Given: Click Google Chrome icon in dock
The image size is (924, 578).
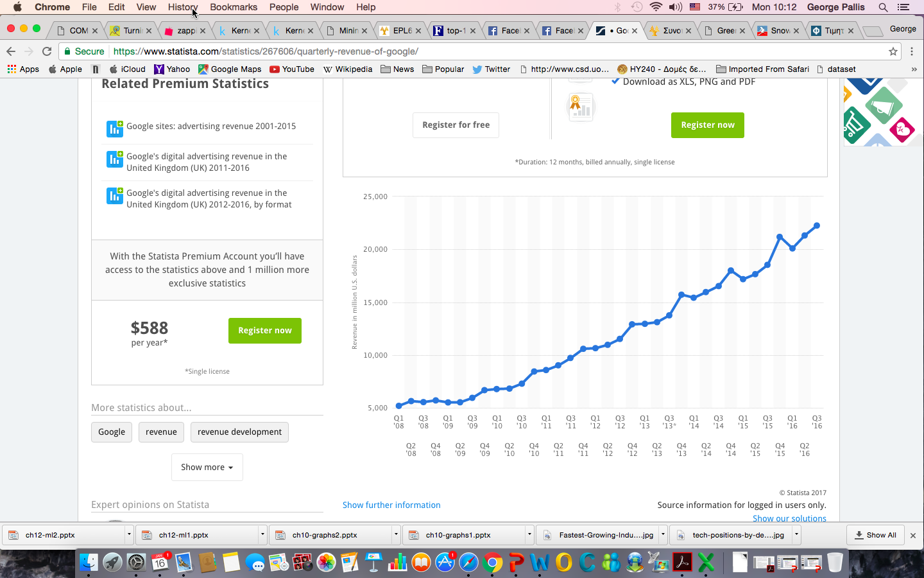Looking at the screenshot, I should [x=493, y=563].
